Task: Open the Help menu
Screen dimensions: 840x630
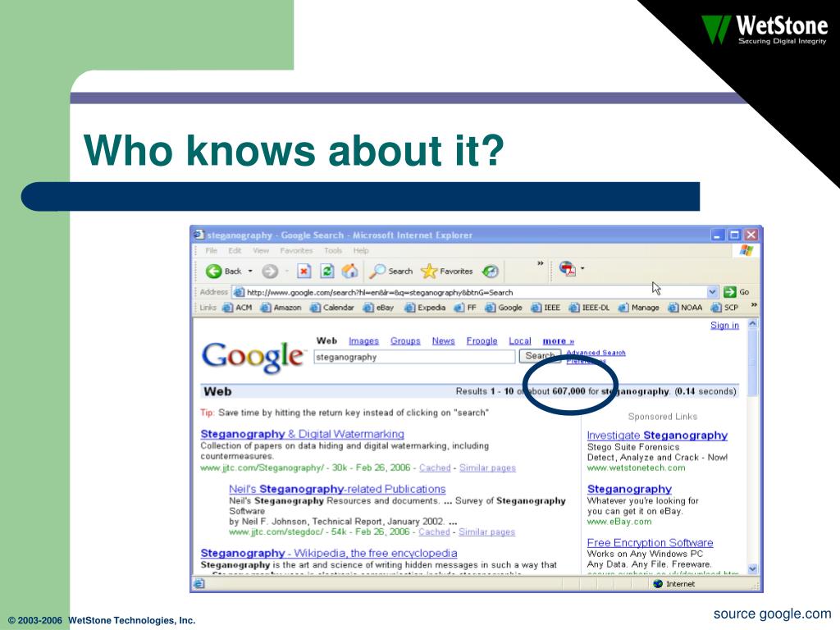Action: pyautogui.click(x=361, y=250)
